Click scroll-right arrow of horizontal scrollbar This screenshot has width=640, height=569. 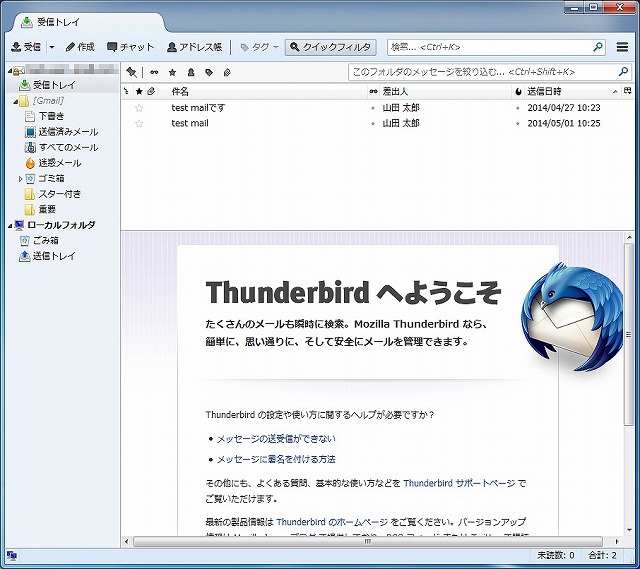[x=616, y=542]
